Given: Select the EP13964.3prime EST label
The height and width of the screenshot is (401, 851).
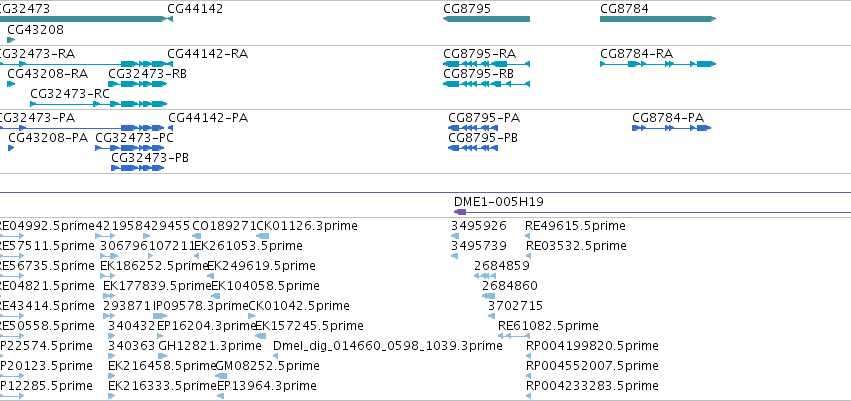Looking at the screenshot, I should pyautogui.click(x=266, y=386).
